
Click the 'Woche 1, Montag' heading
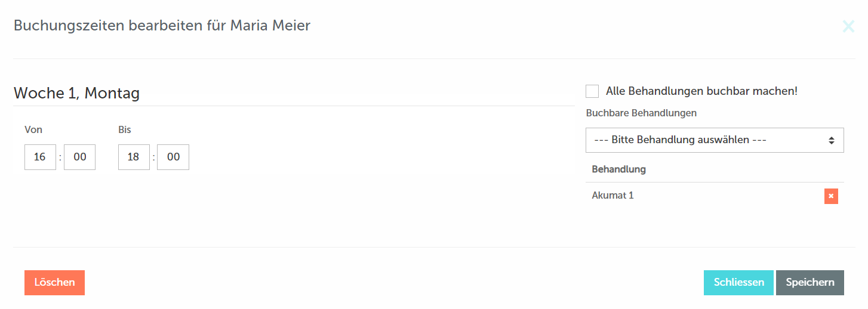coord(76,93)
